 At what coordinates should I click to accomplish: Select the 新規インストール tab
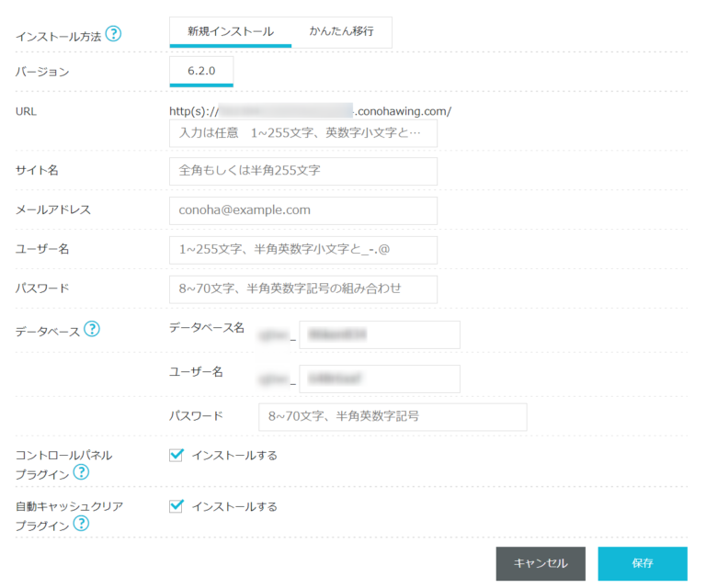click(x=230, y=32)
